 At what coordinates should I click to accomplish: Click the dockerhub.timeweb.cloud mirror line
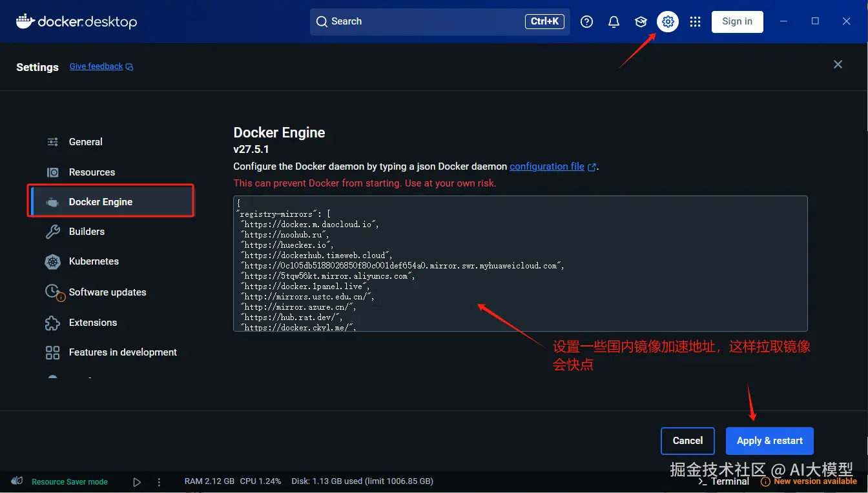(316, 256)
